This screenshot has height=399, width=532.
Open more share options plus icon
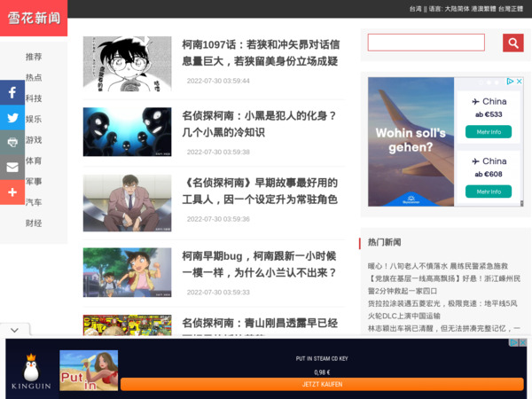tap(12, 192)
